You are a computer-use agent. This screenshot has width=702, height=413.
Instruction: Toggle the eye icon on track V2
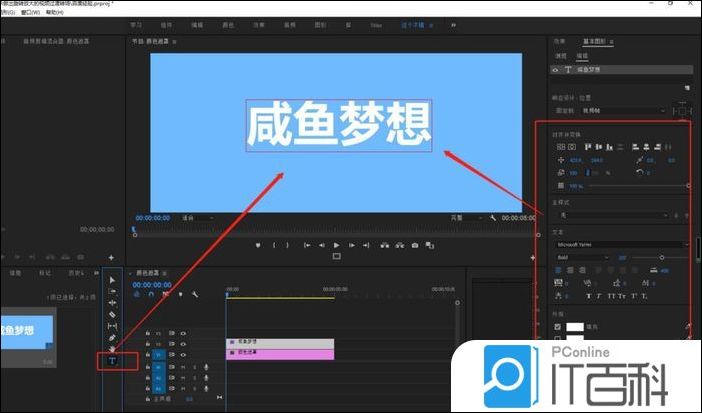(183, 343)
